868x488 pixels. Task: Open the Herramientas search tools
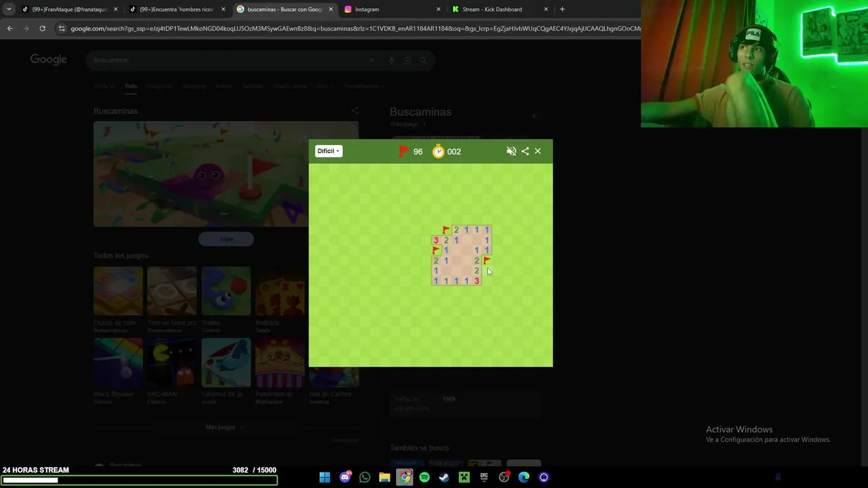point(363,86)
